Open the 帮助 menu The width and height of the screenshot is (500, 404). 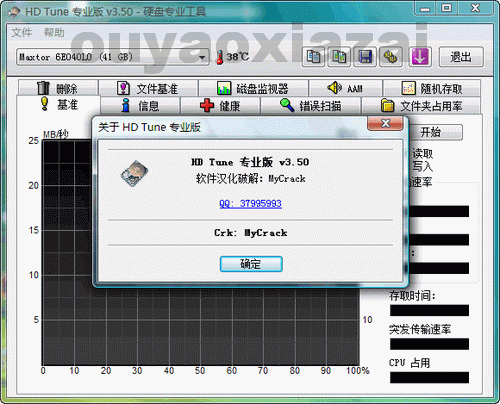[54, 33]
